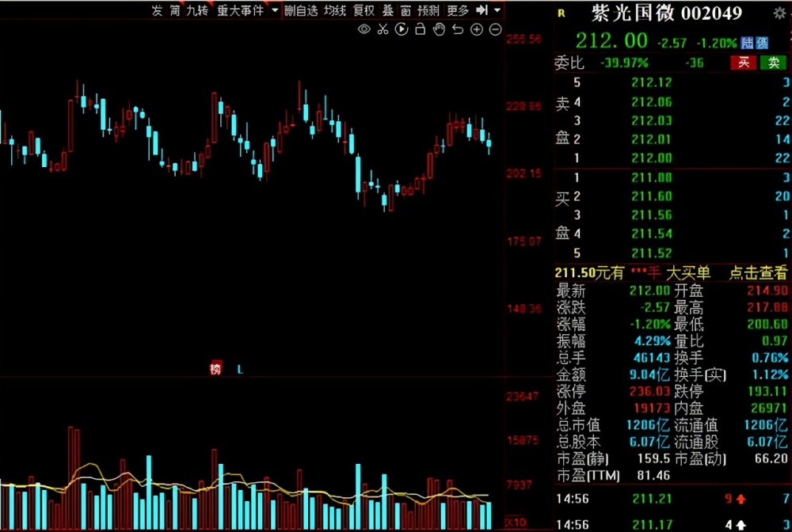Click the 总手 value 46143
Viewport: 792px width, 532px height.
point(652,358)
